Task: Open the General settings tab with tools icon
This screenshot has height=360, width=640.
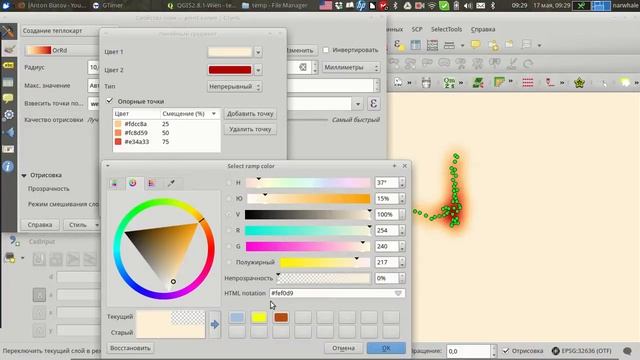Action: tap(8, 32)
